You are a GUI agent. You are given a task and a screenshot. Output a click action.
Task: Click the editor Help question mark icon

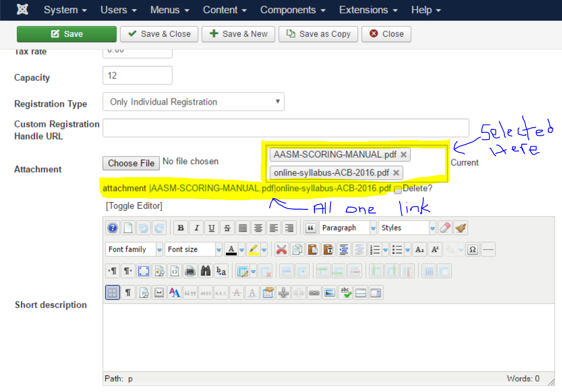[x=112, y=228]
